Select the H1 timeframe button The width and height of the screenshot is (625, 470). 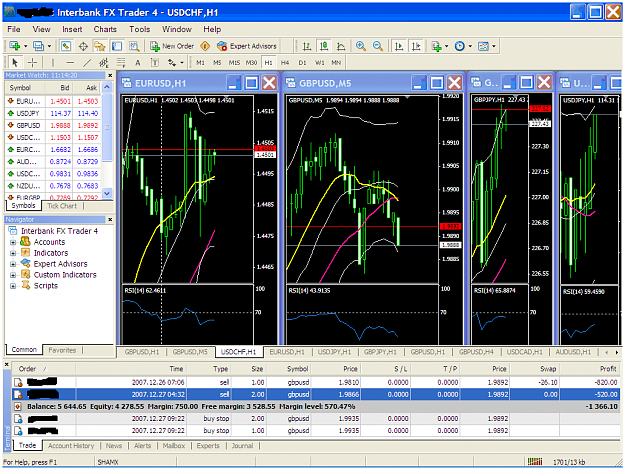(x=268, y=63)
